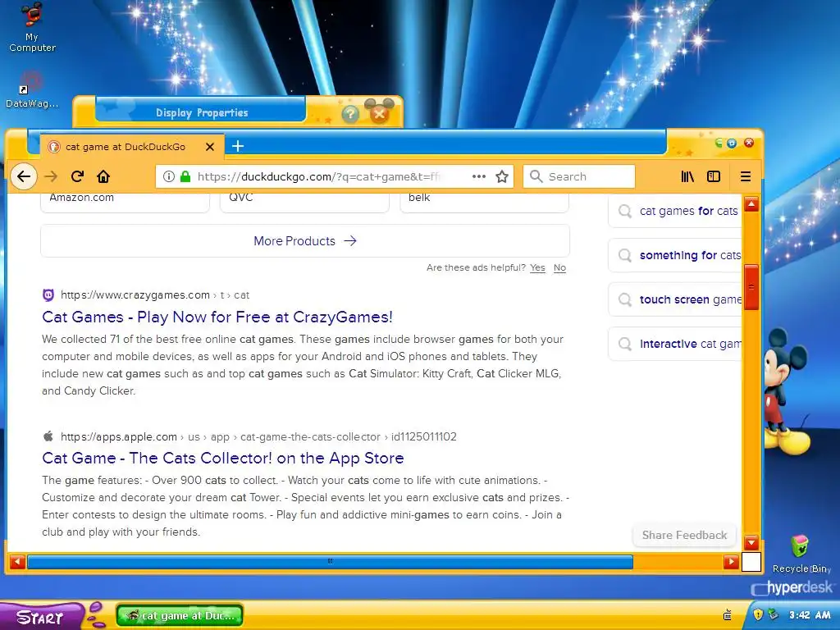840x630 pixels.
Task: Close the cat game at DuckDuckGo tab
Action: click(210, 146)
